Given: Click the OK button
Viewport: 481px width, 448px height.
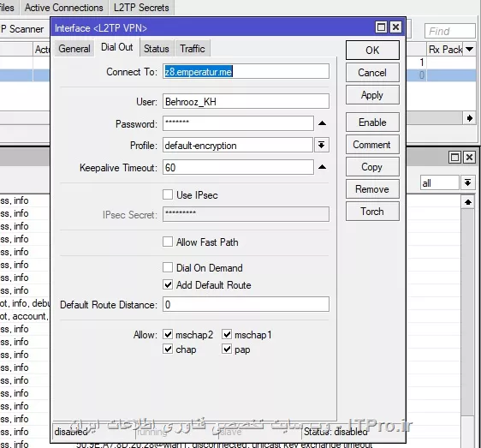Looking at the screenshot, I should (x=372, y=50).
